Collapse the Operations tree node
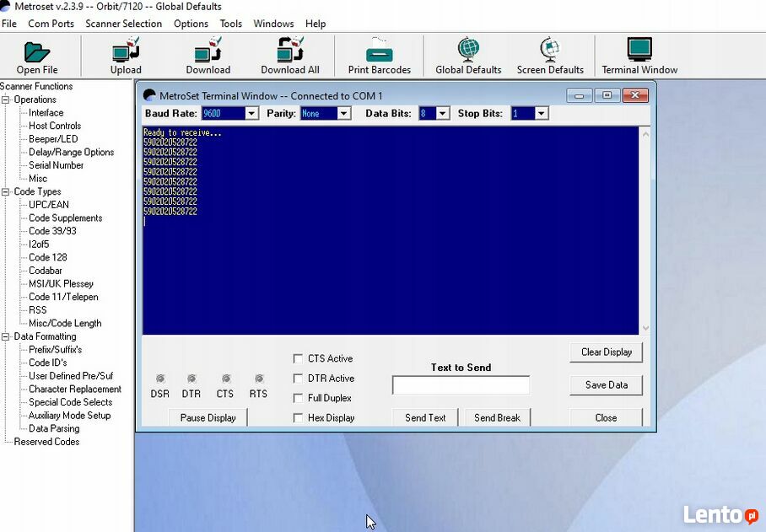766x532 pixels. click(x=5, y=99)
